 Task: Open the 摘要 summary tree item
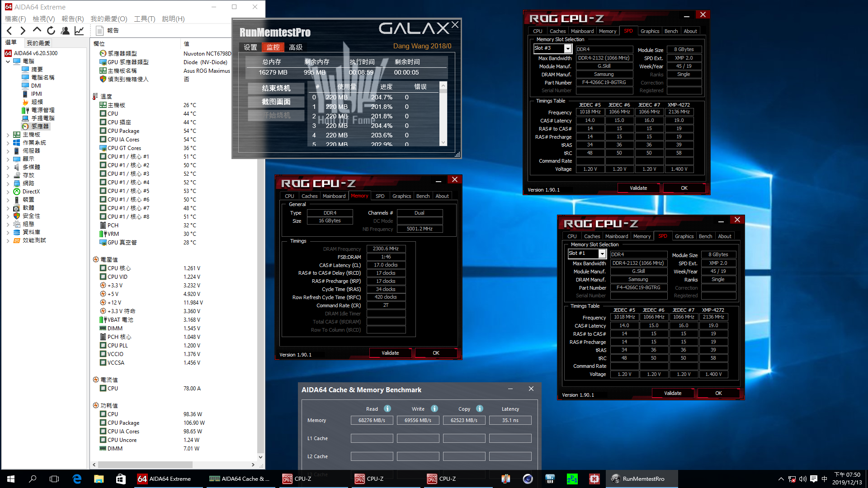37,70
